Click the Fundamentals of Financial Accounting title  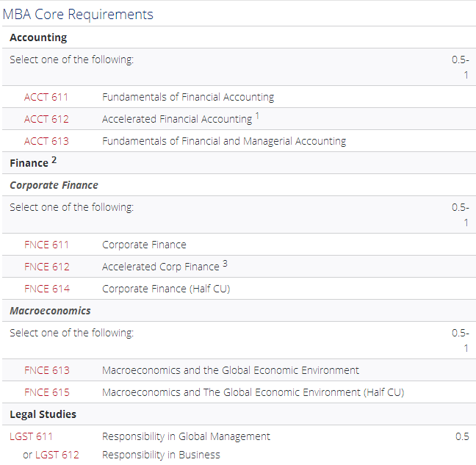coord(188,97)
